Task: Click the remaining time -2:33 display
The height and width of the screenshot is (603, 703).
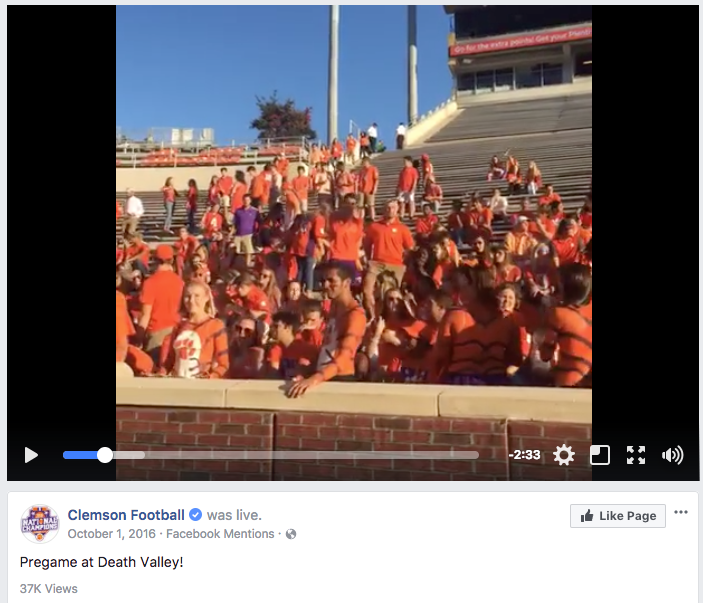Action: point(524,455)
